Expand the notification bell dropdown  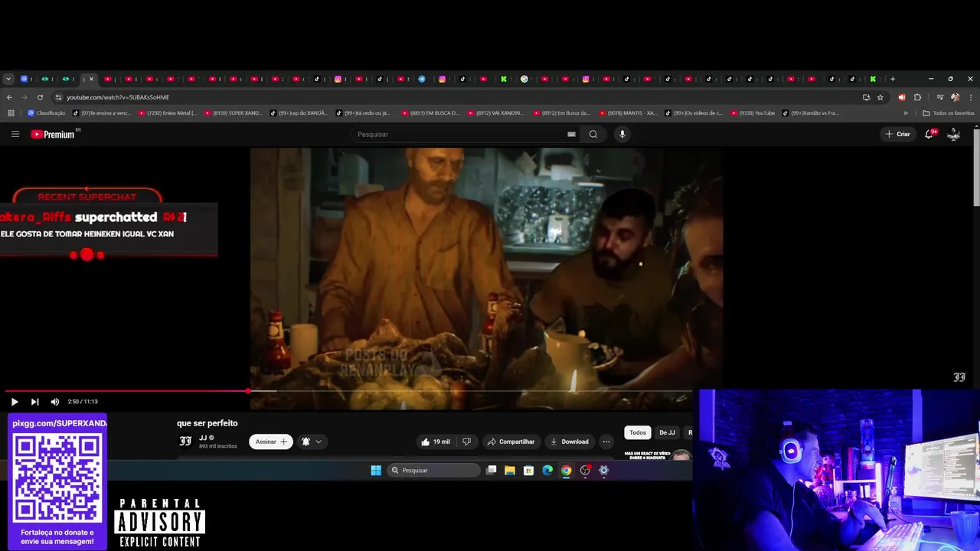point(312,442)
